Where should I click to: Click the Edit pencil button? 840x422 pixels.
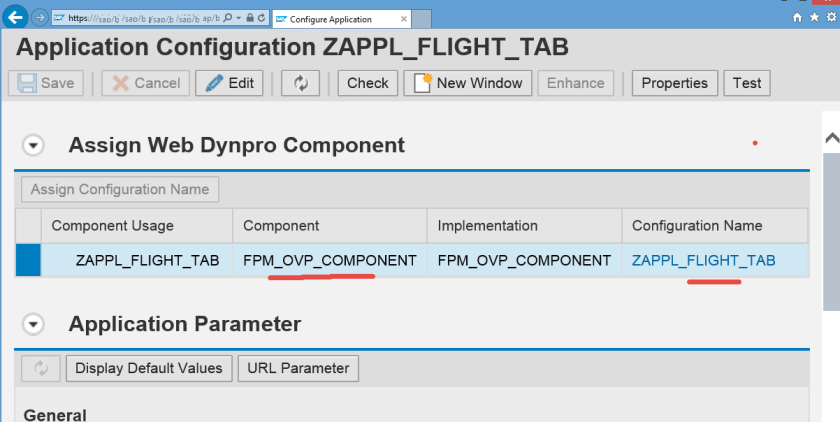click(229, 83)
